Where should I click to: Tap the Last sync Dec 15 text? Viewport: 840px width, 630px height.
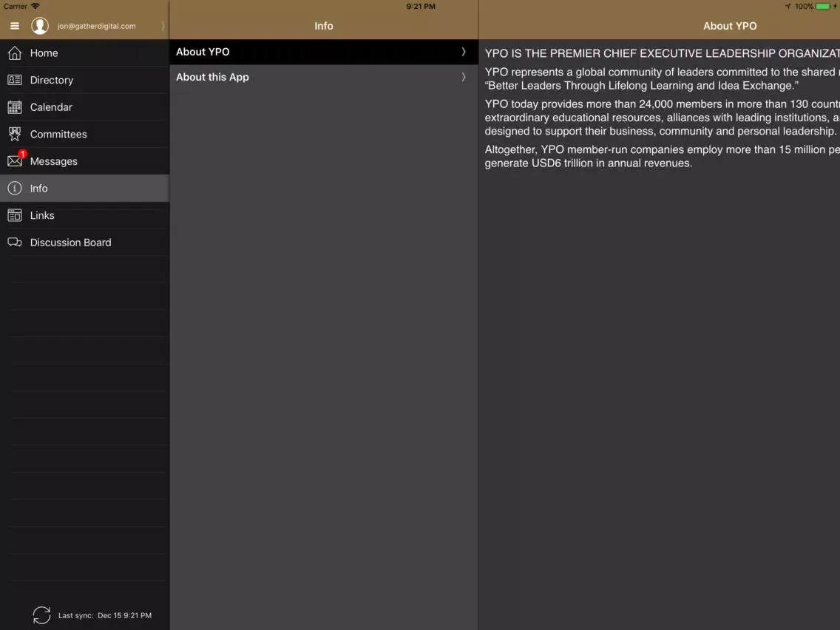104,615
